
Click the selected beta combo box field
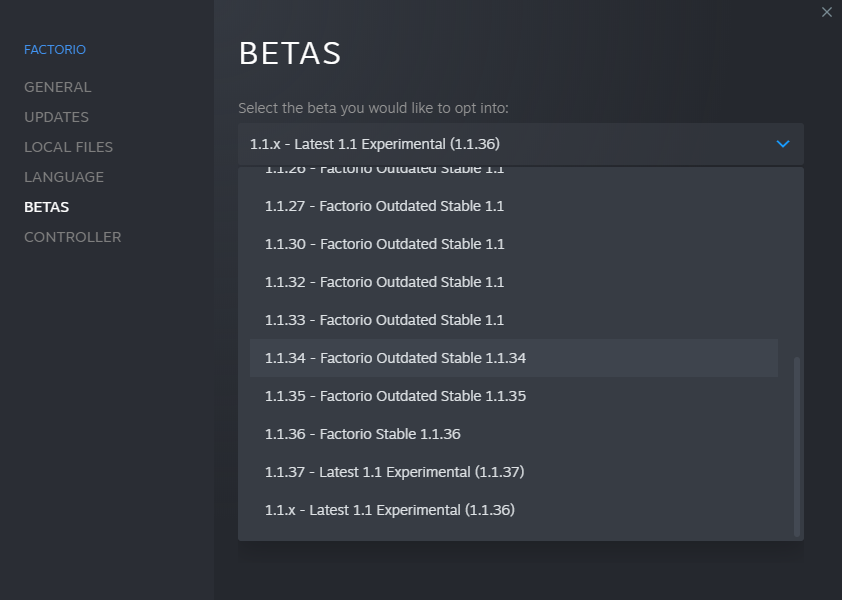coord(500,145)
